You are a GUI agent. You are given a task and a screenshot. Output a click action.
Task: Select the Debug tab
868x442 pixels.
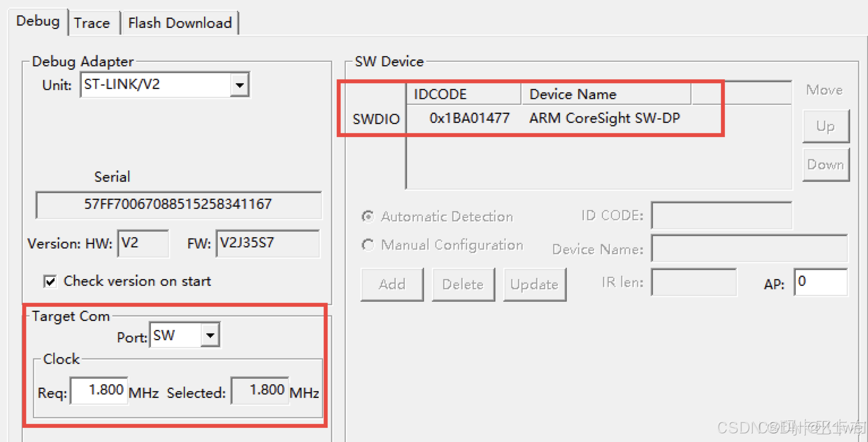tap(38, 21)
